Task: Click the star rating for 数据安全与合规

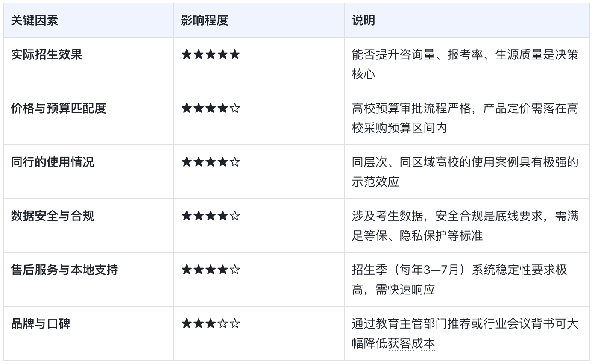Action: [211, 216]
